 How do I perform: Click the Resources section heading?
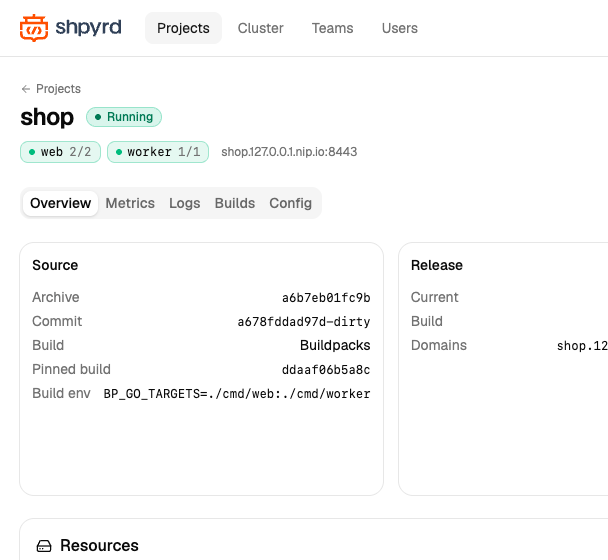(99, 546)
